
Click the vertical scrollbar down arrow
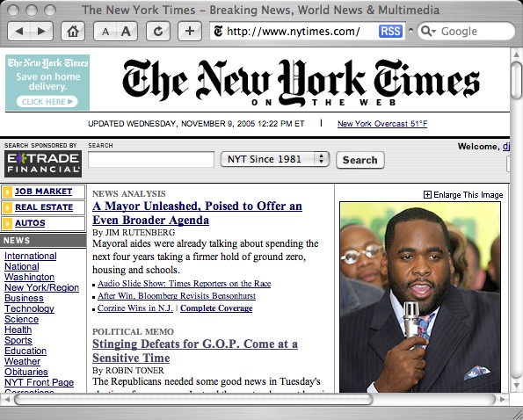(516, 385)
